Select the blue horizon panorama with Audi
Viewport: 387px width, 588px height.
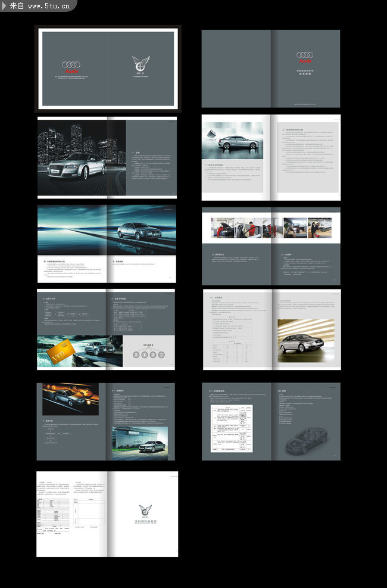click(x=107, y=230)
